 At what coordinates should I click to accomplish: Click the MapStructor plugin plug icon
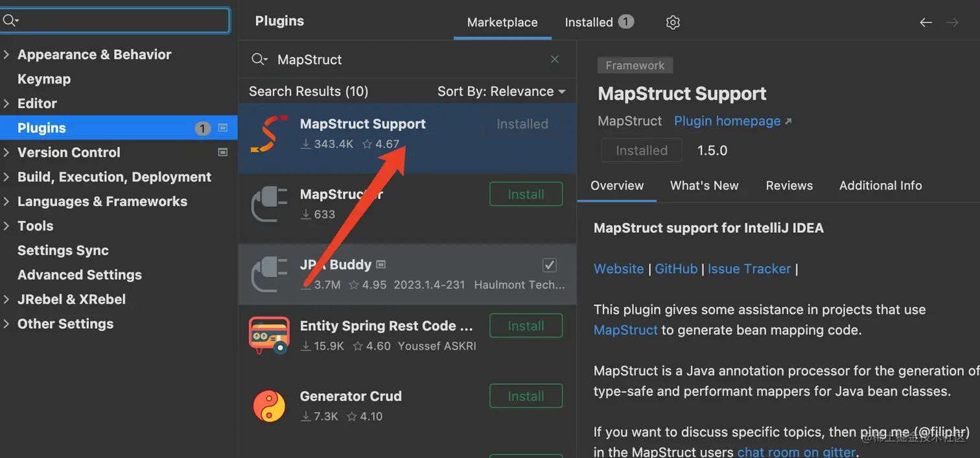(270, 203)
